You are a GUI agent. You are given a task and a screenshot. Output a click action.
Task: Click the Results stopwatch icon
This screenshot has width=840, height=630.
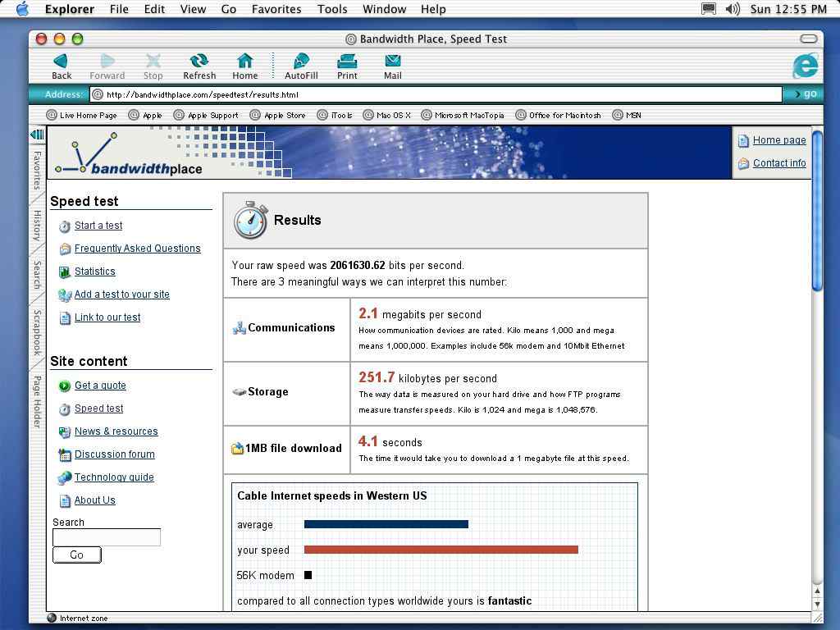click(x=250, y=220)
